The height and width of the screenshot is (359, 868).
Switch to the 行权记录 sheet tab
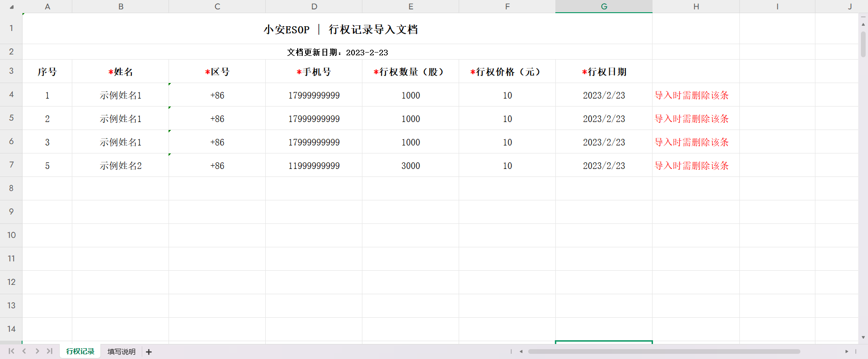click(x=80, y=351)
